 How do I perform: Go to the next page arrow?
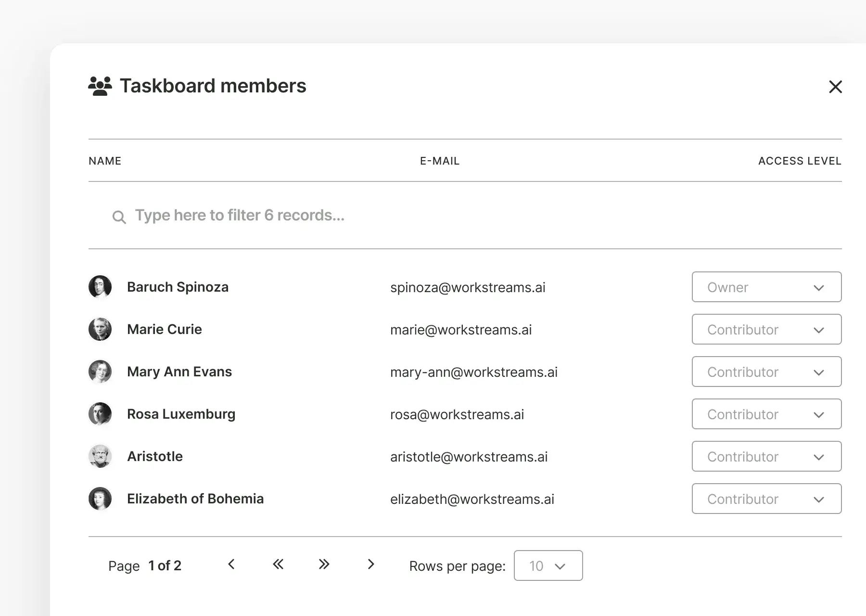(x=370, y=565)
